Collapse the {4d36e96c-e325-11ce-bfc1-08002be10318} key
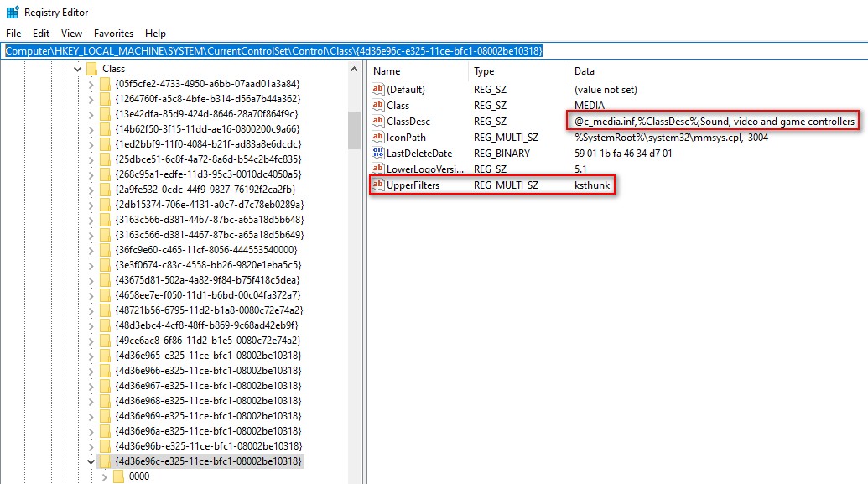 coord(91,461)
